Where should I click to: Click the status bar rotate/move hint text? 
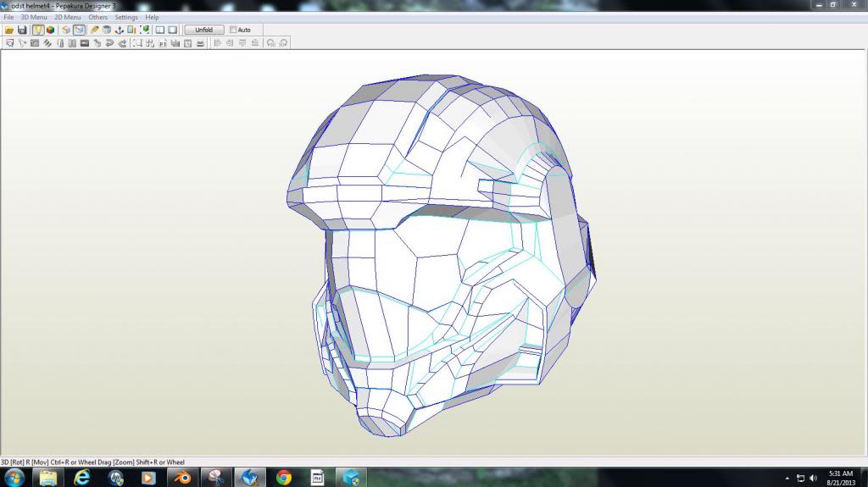click(x=92, y=462)
